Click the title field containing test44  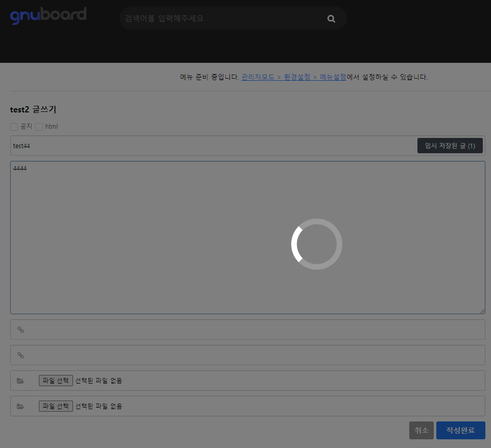pyautogui.click(x=204, y=146)
